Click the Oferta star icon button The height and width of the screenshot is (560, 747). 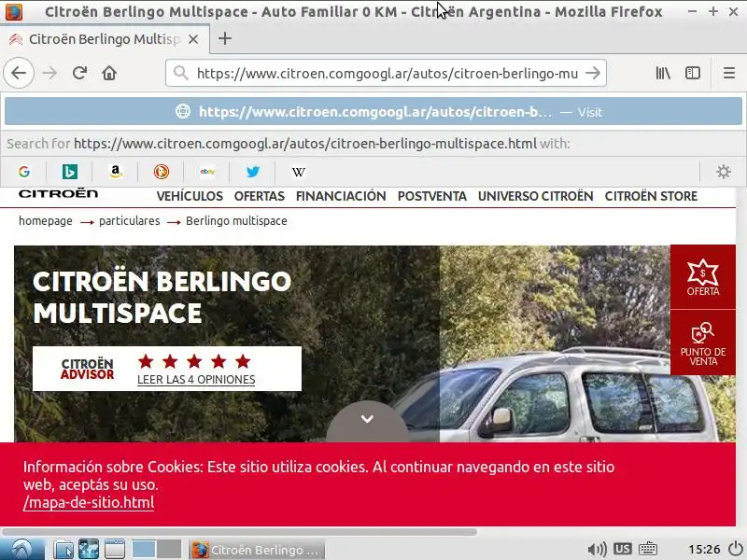(x=703, y=277)
